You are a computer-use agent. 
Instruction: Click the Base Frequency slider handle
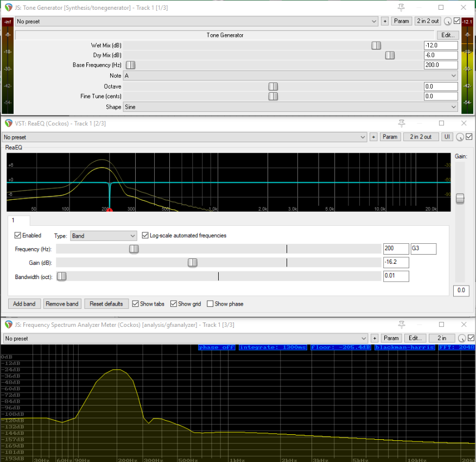point(131,65)
